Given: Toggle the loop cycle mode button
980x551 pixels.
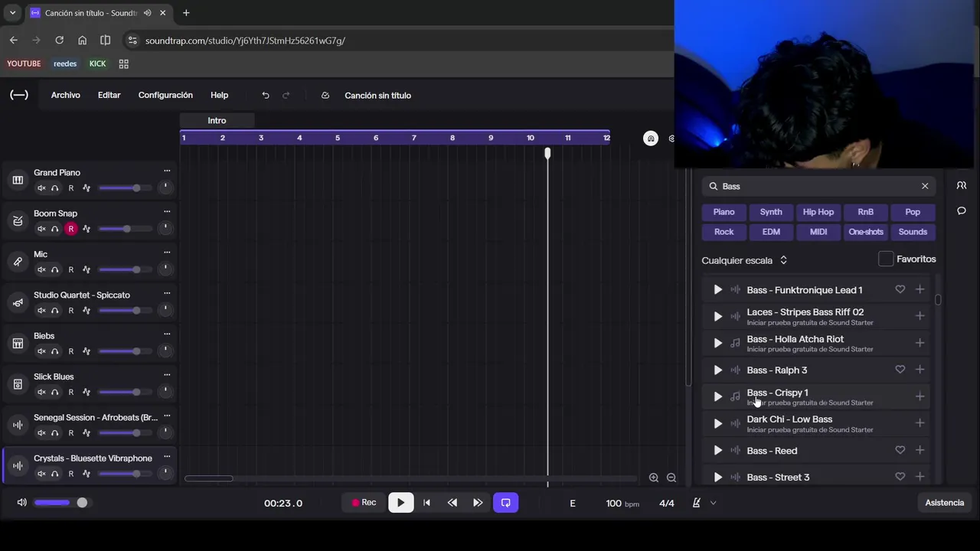Looking at the screenshot, I should 506,503.
